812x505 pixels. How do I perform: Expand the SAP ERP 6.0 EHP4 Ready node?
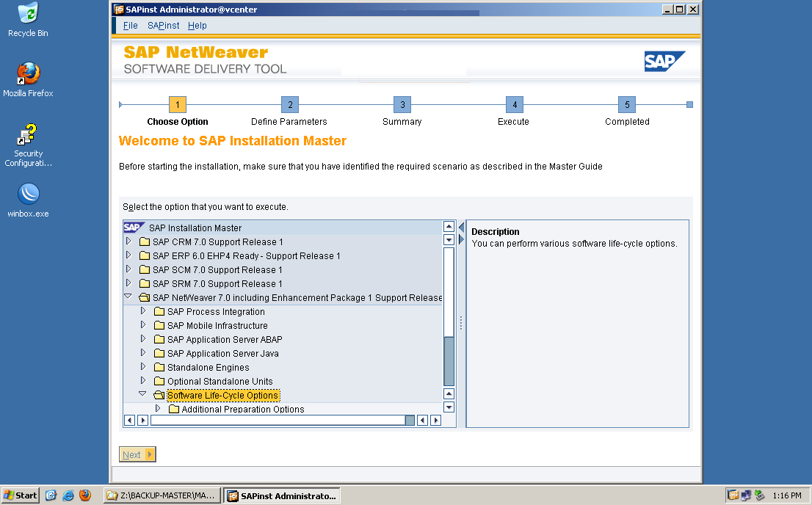point(128,255)
